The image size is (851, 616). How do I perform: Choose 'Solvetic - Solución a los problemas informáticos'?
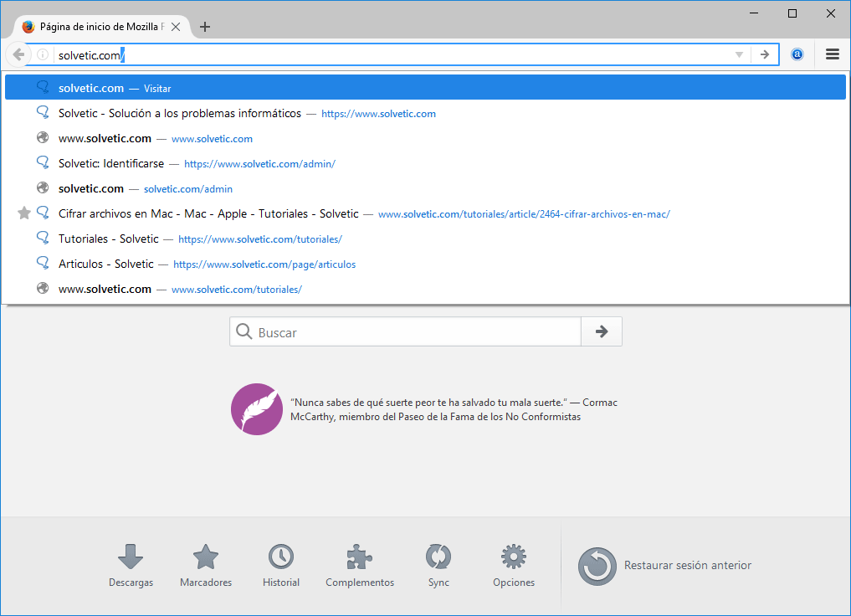(425, 114)
